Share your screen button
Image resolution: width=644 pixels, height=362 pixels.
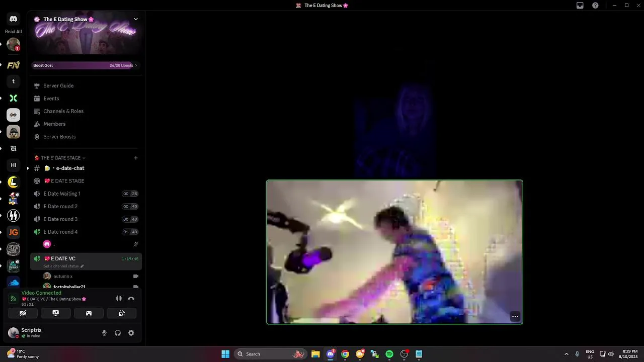point(56,313)
